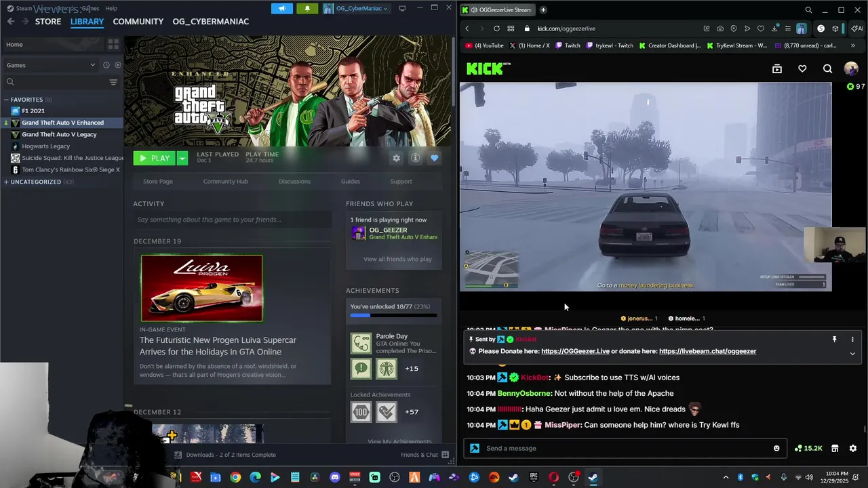Click browser back arrow in Kick window
868x488 pixels.
(x=467, y=28)
